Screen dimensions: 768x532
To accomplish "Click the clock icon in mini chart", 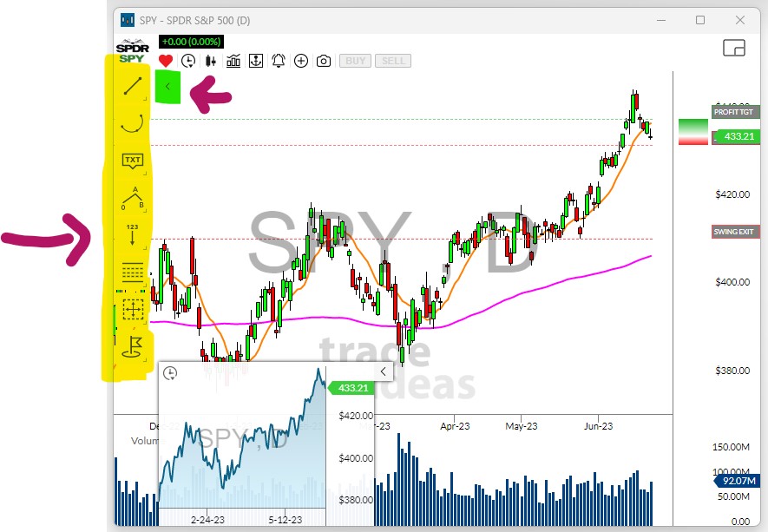I will (x=170, y=373).
